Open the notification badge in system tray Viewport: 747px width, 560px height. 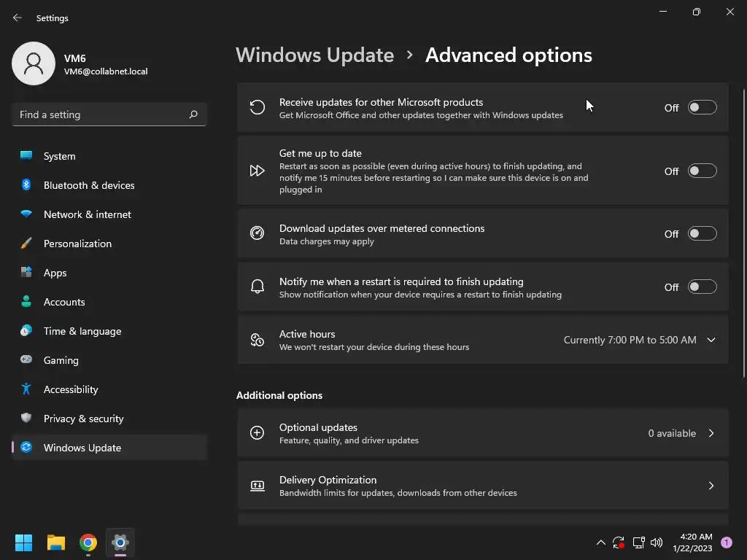coord(727,542)
